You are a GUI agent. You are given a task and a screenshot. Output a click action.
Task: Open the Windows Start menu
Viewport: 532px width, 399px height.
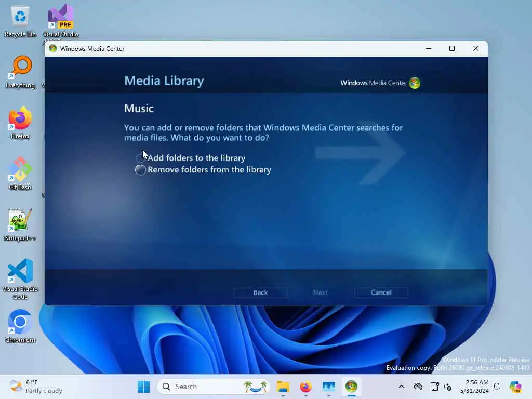tap(143, 387)
